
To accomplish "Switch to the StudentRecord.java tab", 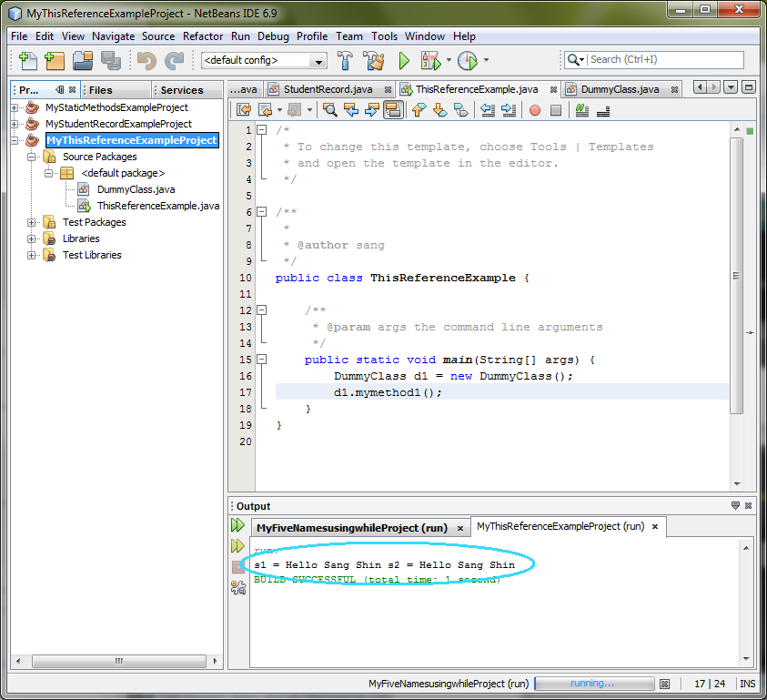I will 328,89.
